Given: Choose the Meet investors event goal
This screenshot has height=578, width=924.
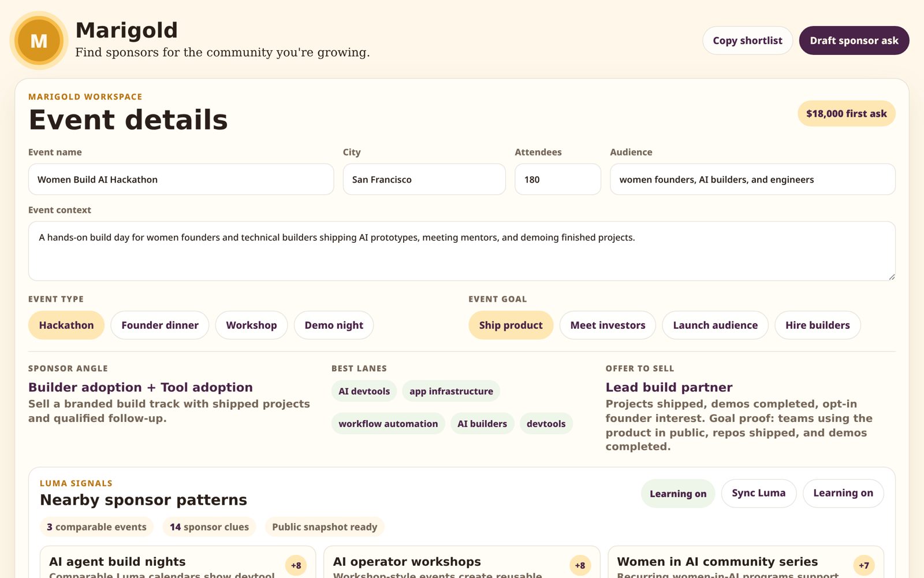Looking at the screenshot, I should (x=608, y=325).
